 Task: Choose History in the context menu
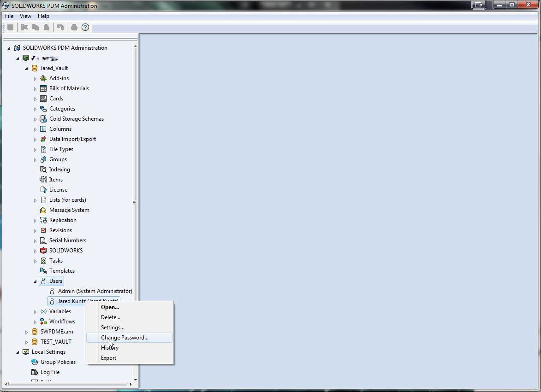(x=129, y=348)
